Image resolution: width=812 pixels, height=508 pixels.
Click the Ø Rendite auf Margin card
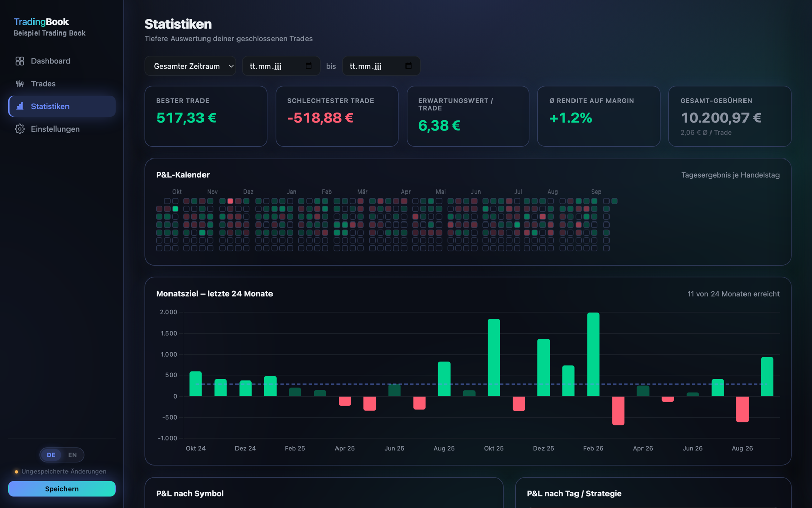[599, 116]
